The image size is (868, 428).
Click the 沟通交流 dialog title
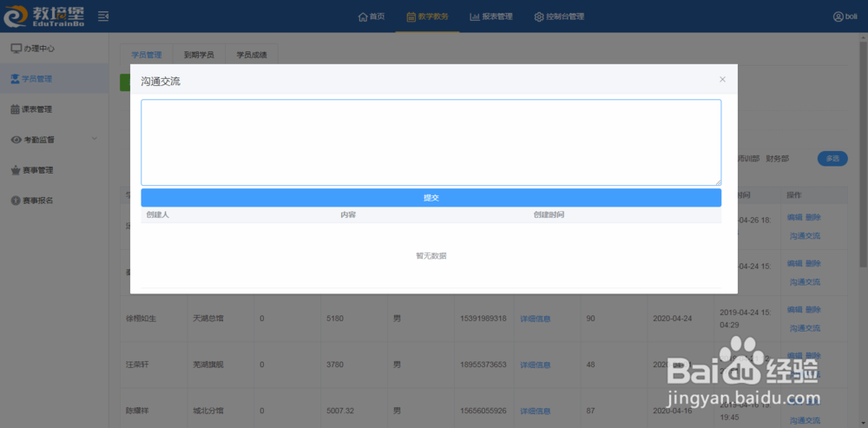coord(161,82)
